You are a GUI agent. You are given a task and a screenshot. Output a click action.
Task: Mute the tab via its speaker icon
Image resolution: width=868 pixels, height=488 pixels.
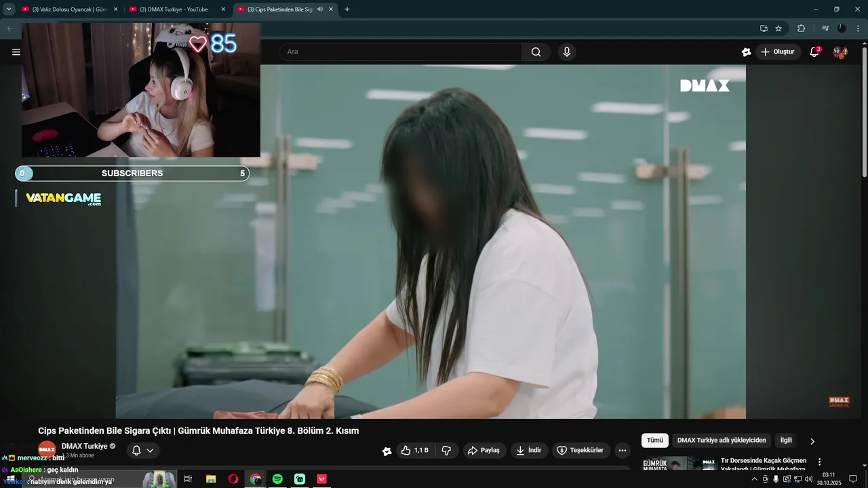[x=320, y=9]
